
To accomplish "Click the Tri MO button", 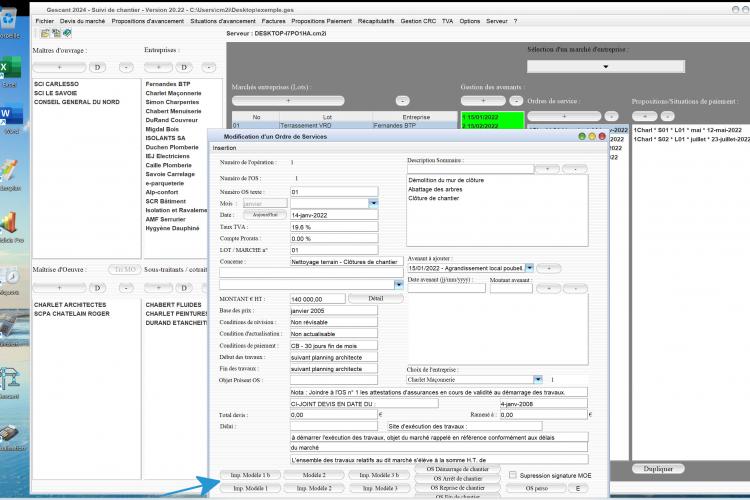I will tap(124, 269).
